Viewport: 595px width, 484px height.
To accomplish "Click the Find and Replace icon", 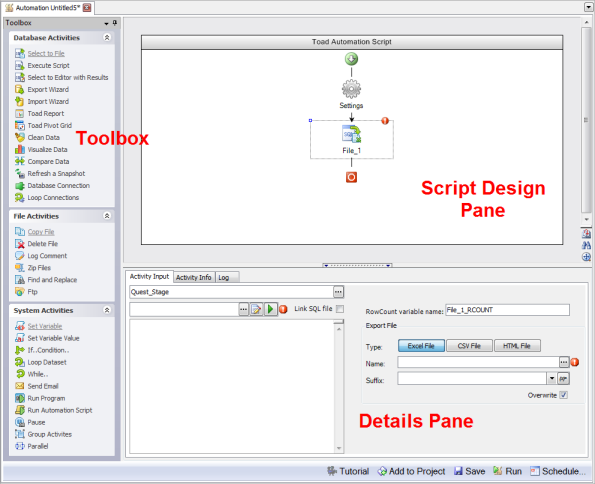I will (20, 280).
